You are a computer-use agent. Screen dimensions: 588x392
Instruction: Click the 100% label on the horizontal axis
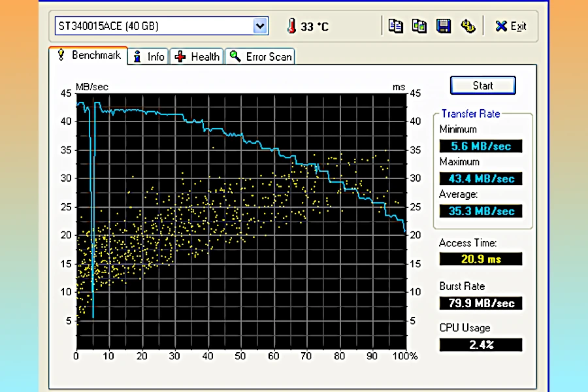click(x=405, y=356)
